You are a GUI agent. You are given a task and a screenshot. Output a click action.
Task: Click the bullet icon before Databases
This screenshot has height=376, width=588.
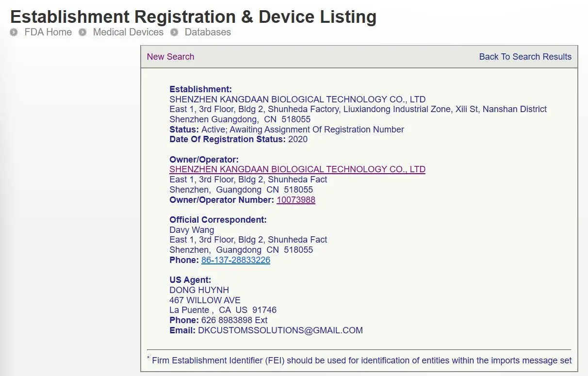point(174,33)
